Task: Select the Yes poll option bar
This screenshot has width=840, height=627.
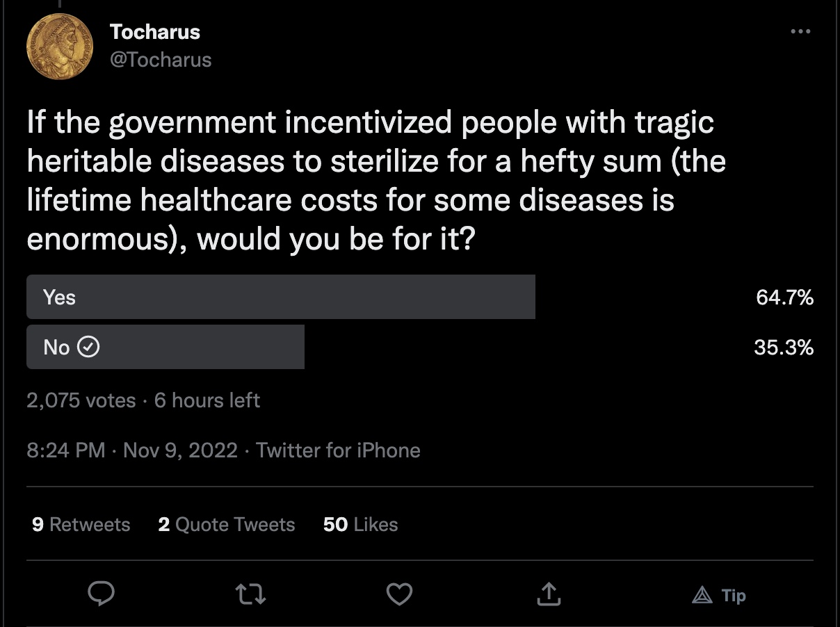Action: click(x=281, y=297)
